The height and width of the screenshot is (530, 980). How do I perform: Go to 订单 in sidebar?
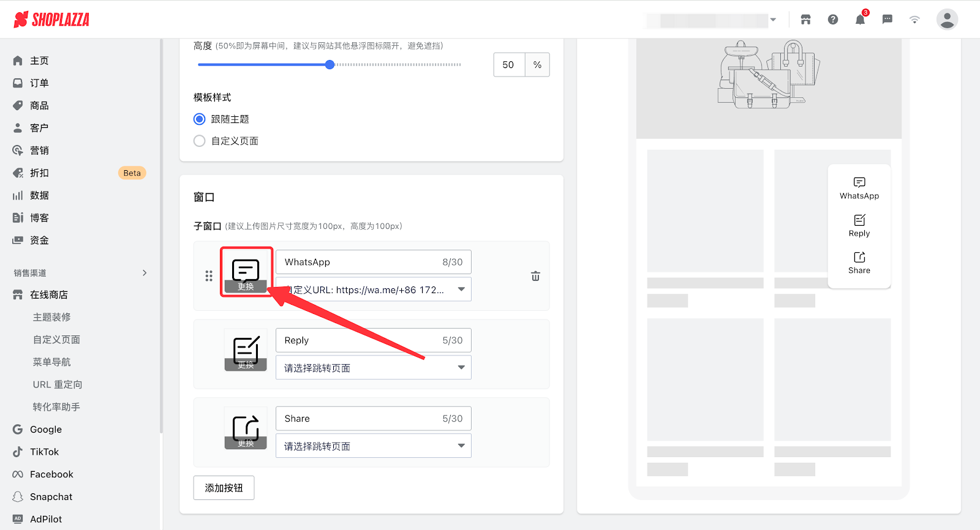point(39,83)
